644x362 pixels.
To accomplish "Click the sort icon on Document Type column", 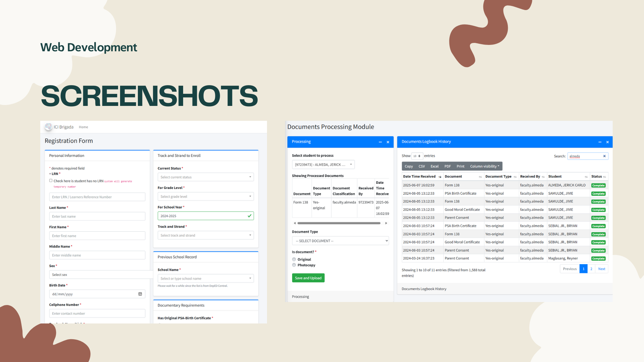I will pyautogui.click(x=516, y=177).
